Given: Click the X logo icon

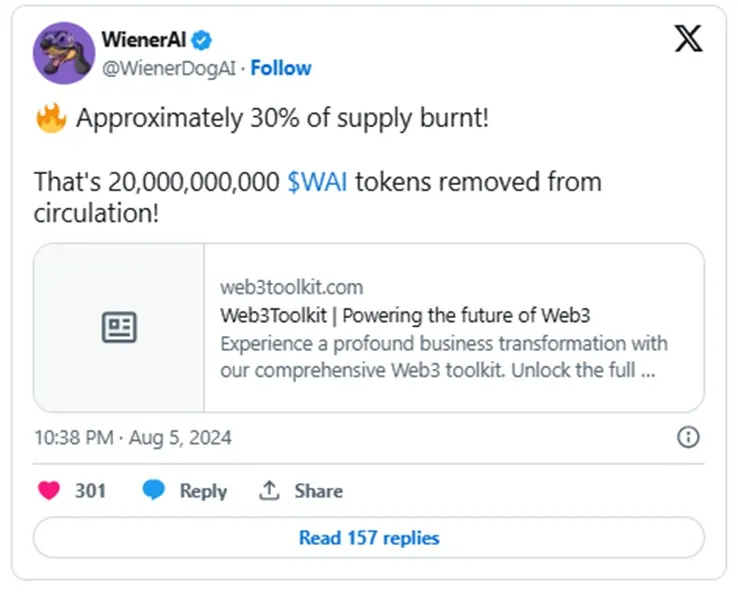Looking at the screenshot, I should tap(688, 39).
